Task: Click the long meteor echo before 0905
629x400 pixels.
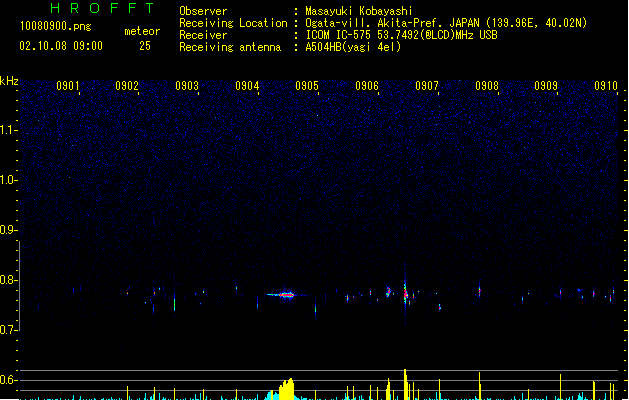Action: click(282, 295)
